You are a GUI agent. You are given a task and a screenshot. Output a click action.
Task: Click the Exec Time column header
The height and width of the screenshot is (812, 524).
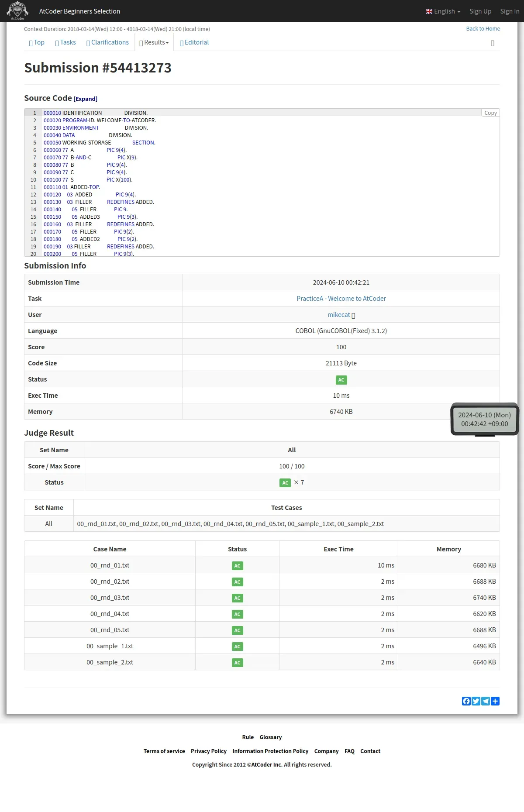coord(338,549)
